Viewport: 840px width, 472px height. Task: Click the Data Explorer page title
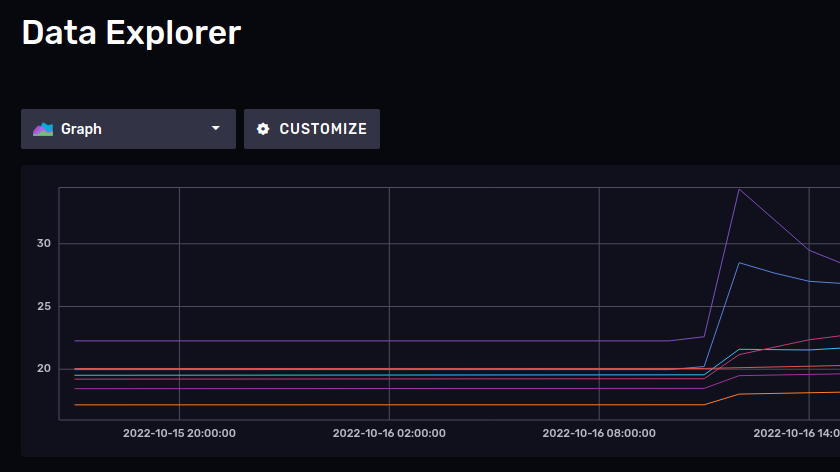[131, 33]
